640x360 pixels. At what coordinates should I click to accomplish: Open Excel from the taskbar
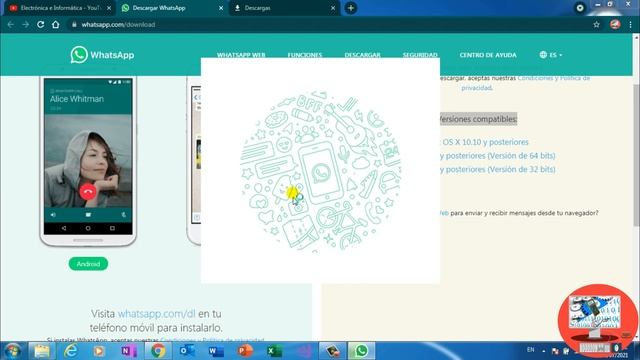pos(274,351)
